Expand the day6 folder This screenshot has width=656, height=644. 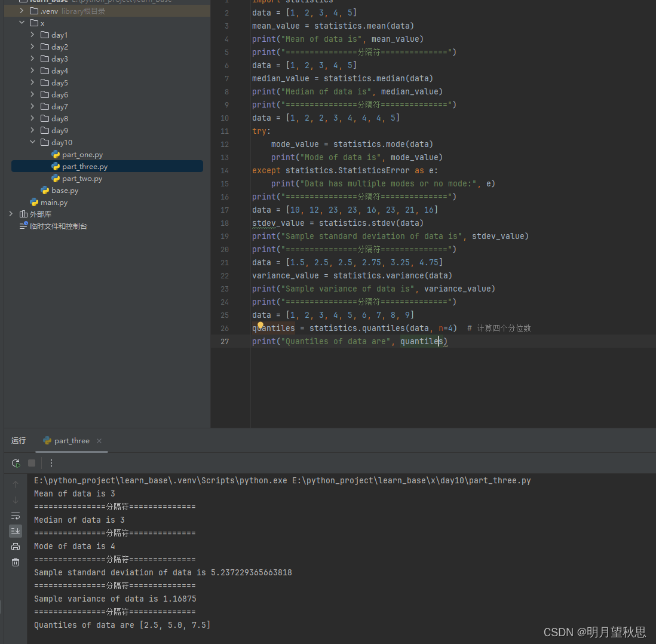pos(32,94)
